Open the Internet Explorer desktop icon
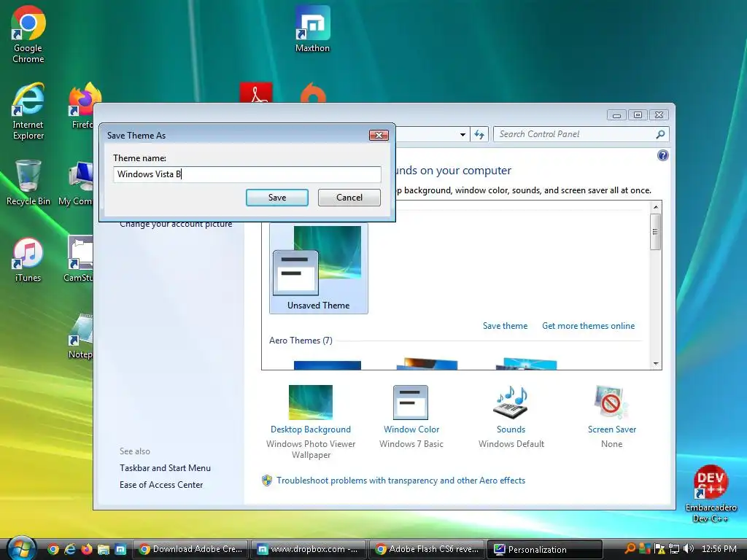747x560 pixels. pyautogui.click(x=28, y=112)
